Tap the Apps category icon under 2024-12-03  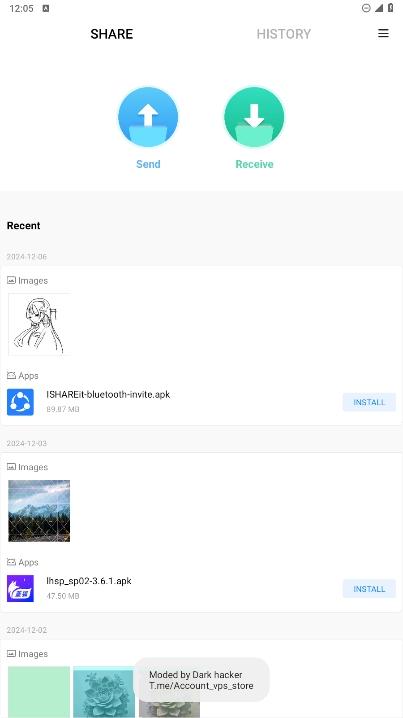[x=11, y=562]
